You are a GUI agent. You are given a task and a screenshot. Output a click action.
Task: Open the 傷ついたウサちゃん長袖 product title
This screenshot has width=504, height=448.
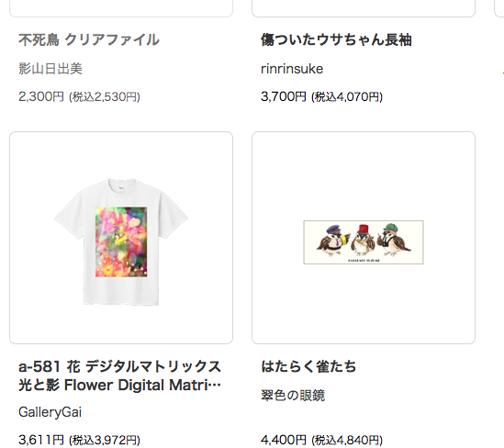336,40
